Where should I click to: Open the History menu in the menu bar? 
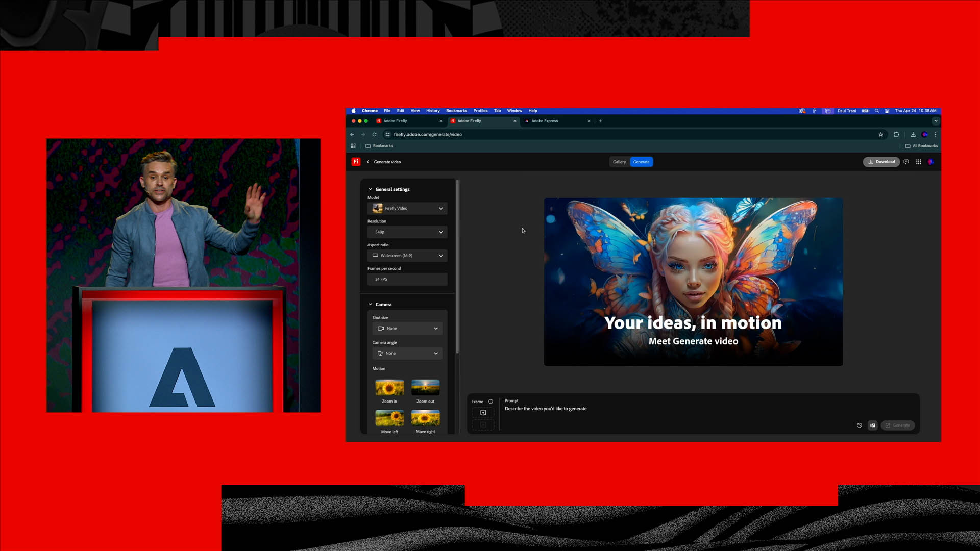432,111
